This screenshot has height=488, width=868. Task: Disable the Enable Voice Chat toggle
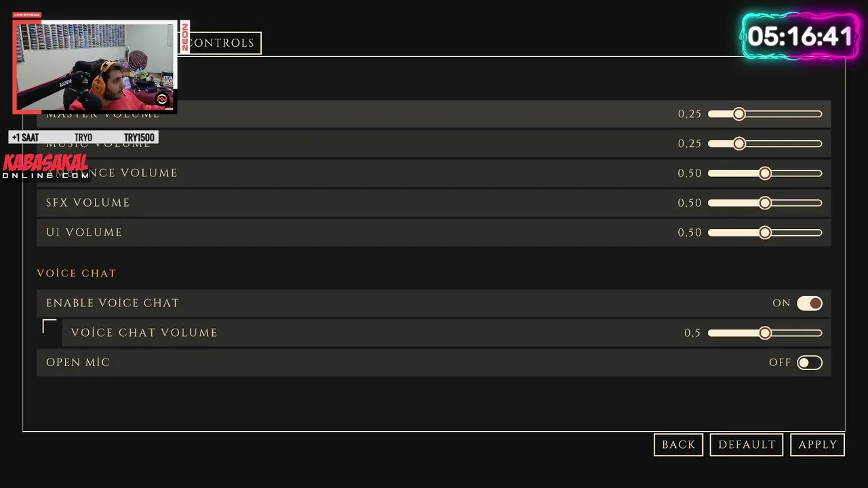(810, 303)
